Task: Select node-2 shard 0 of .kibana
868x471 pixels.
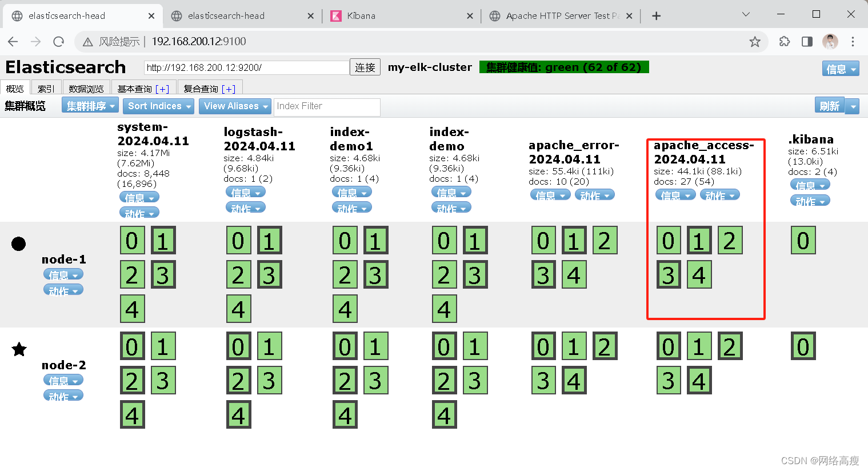Action: (x=803, y=346)
